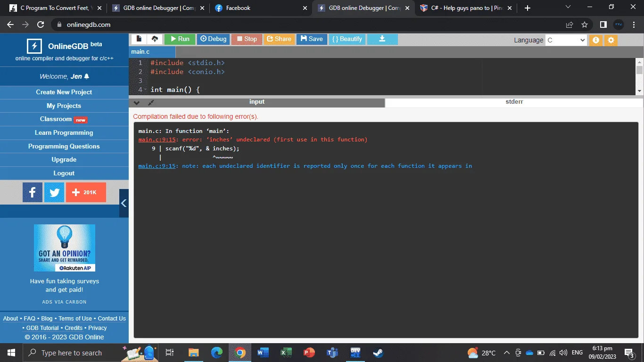
Task: Click the Upgrade menu item
Action: [x=64, y=160]
